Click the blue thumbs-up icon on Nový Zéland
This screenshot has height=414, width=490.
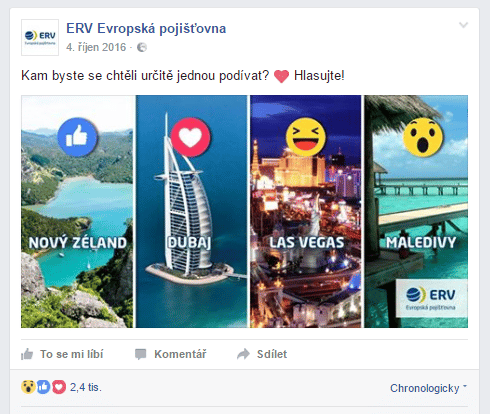[77, 137]
